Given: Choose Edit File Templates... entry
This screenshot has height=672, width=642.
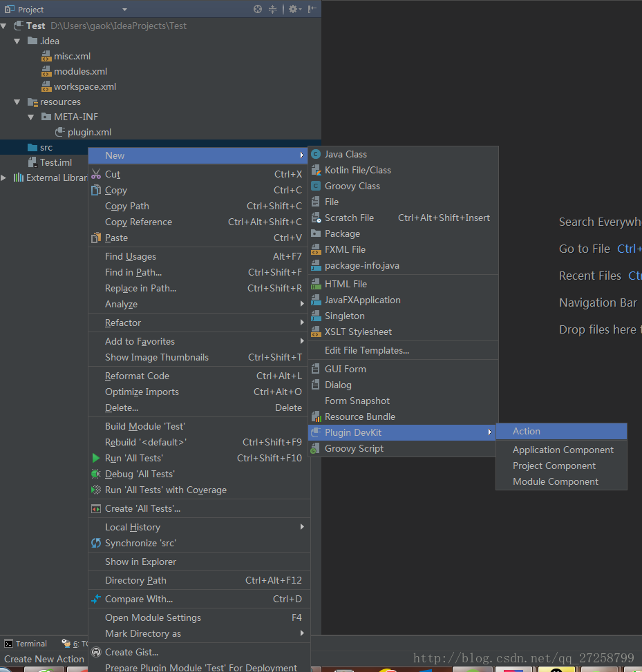Looking at the screenshot, I should click(x=403, y=351).
